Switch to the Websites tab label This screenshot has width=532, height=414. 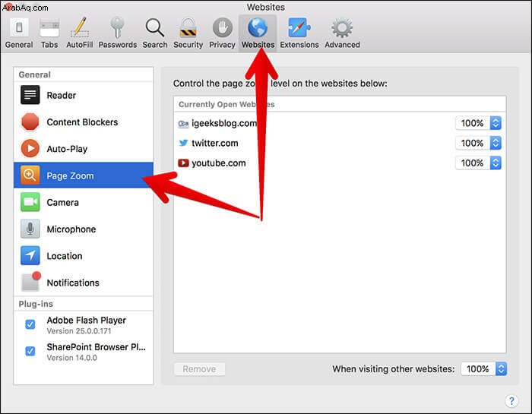258,45
